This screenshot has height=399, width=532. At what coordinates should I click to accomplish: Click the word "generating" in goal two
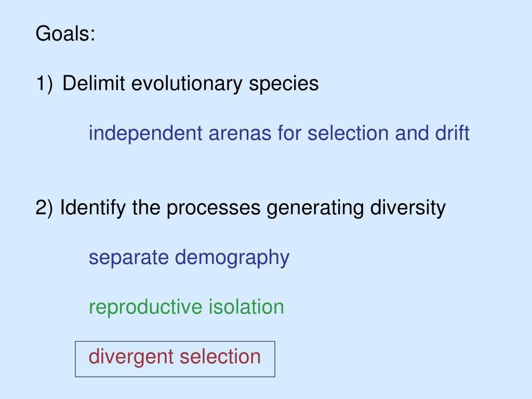tap(315, 209)
